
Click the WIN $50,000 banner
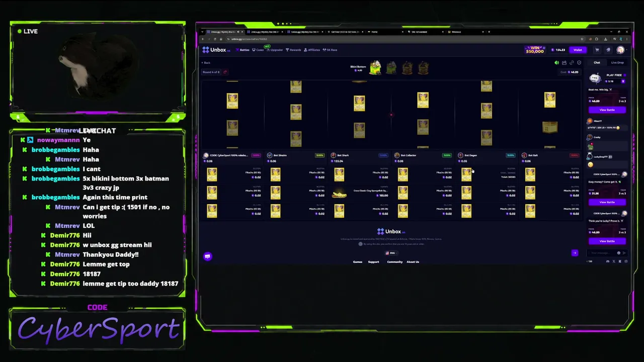(534, 50)
